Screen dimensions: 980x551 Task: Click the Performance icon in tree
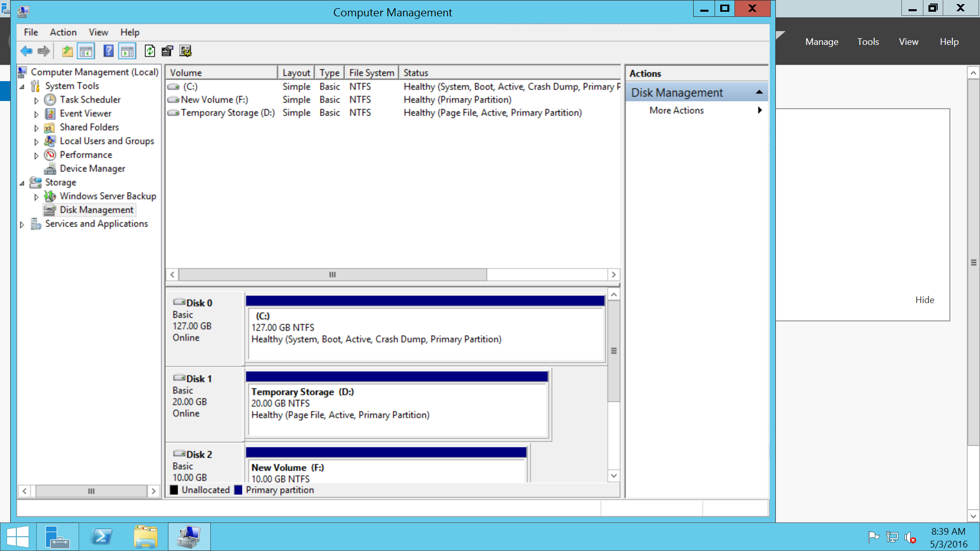pos(50,155)
